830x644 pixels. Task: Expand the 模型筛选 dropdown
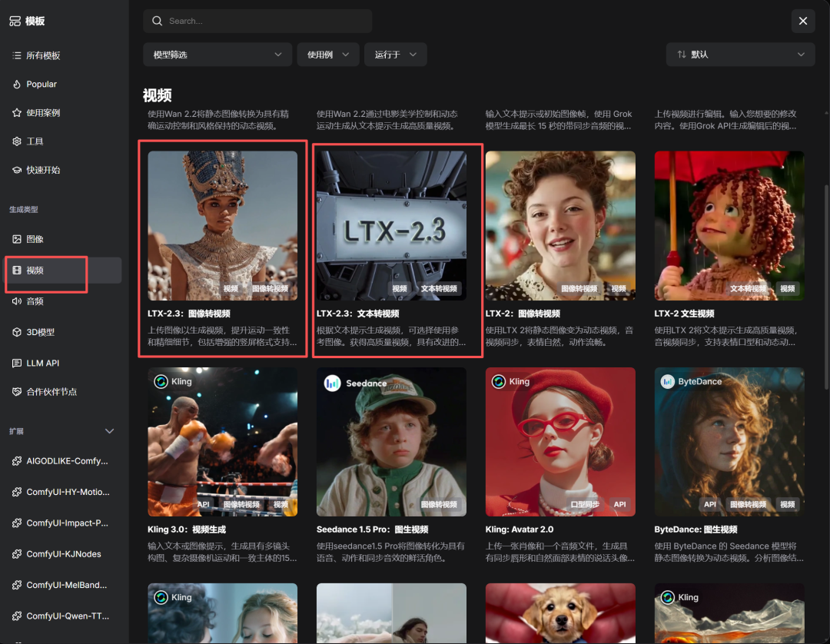[217, 55]
